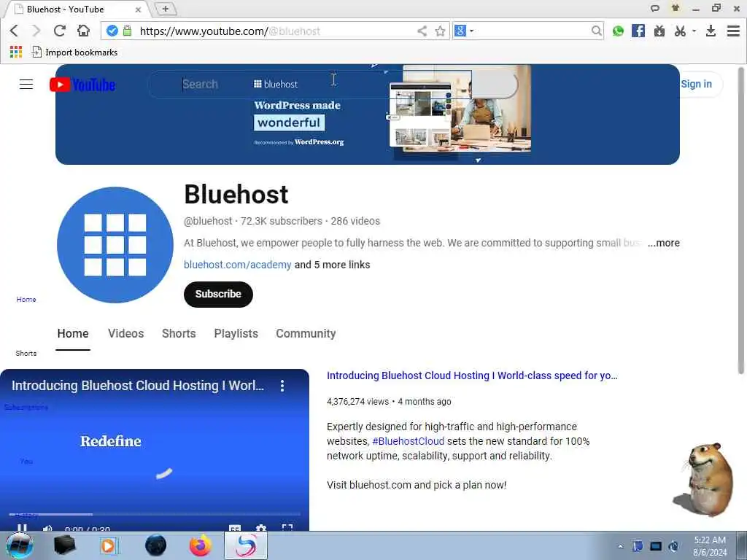Close the Bluehost - YouTube tab
This screenshot has height=560, width=747.
(x=138, y=9)
